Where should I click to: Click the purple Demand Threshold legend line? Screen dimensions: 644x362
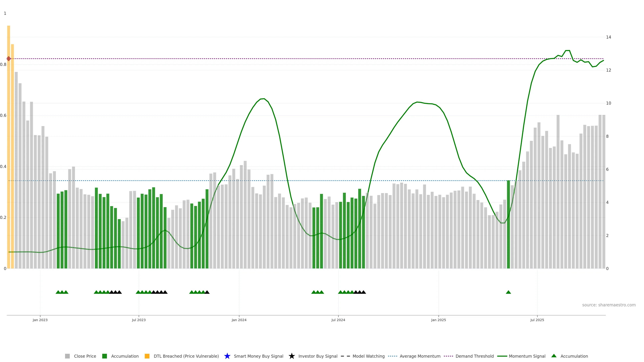point(448,356)
